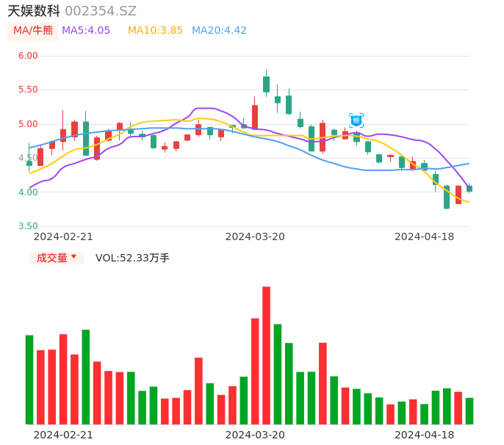Toggle the MA10:3.85 legend label
Screen dimensions: 504x445
click(155, 31)
